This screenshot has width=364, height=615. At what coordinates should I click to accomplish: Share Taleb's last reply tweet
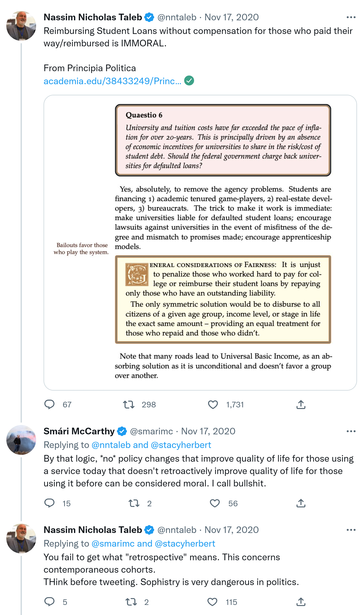(x=301, y=602)
